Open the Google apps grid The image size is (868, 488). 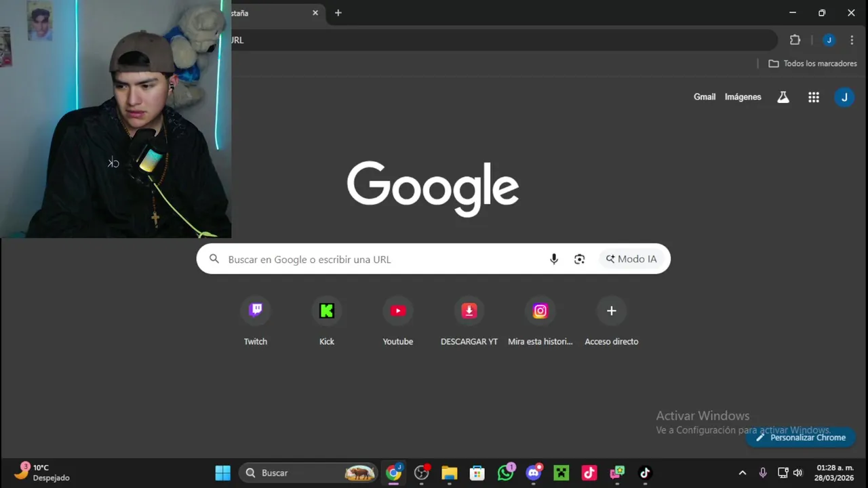click(x=814, y=97)
